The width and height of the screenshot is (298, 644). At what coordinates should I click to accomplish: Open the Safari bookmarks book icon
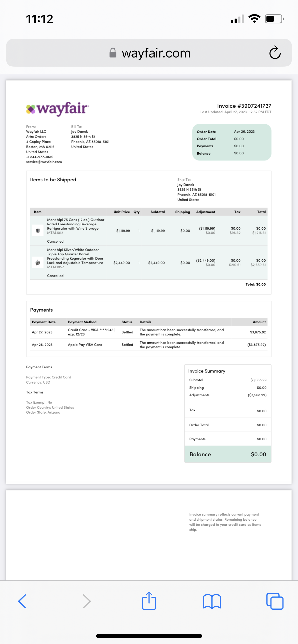point(212,601)
